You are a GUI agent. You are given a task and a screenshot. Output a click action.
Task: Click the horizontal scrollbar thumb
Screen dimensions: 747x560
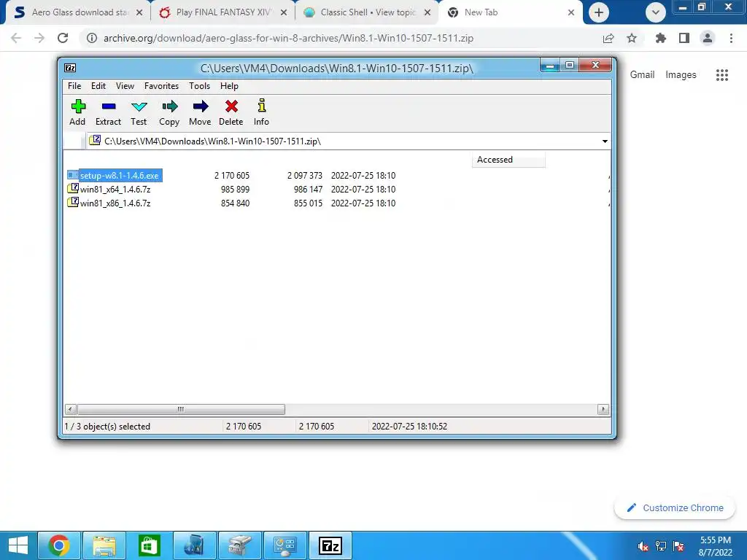coord(181,409)
